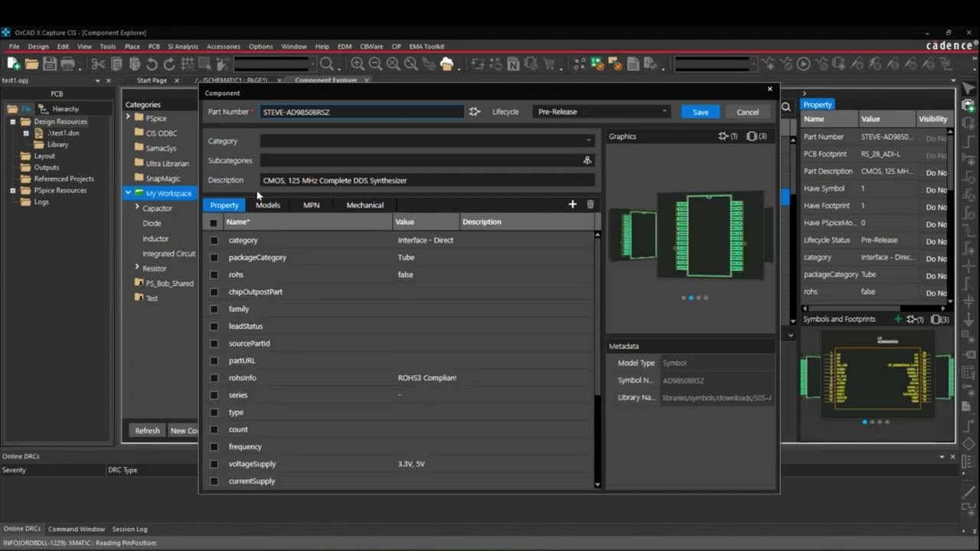Check the packageCategory row checkbox
The width and height of the screenshot is (980, 551).
pos(214,258)
